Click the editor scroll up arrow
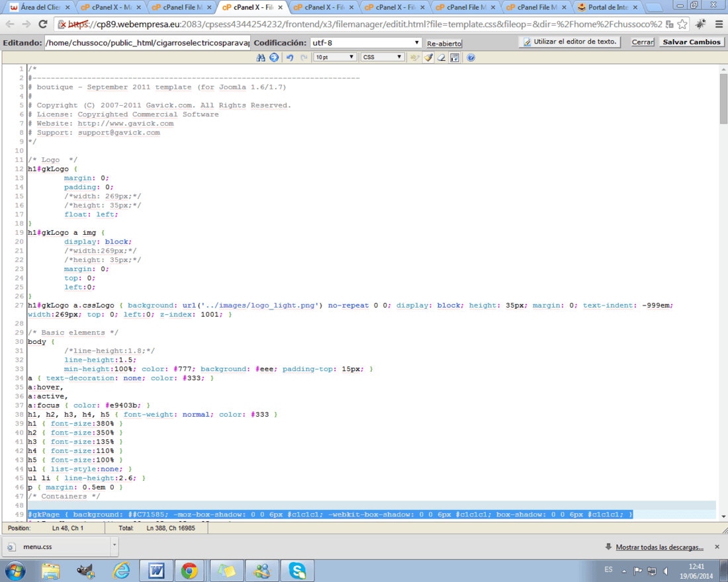Viewport: 728px width, 582px height. pos(723,69)
